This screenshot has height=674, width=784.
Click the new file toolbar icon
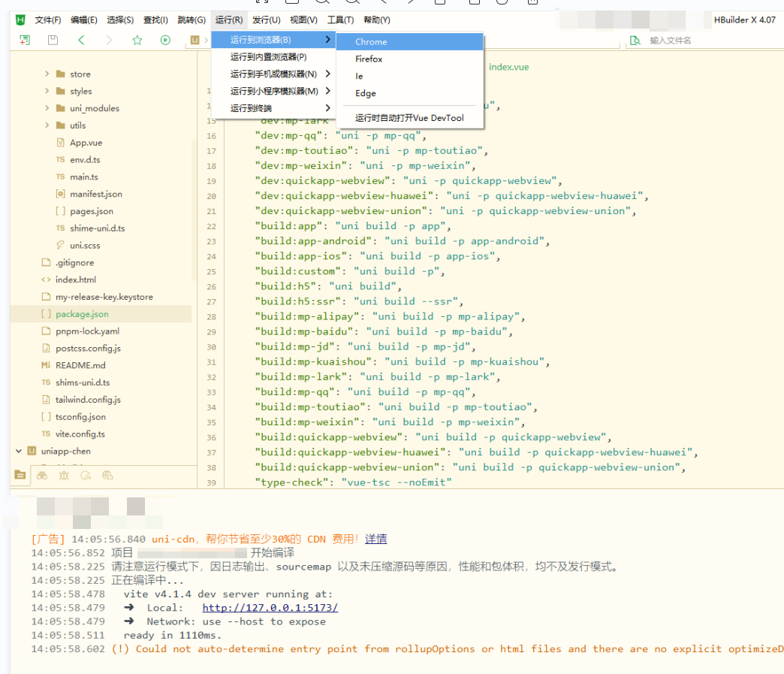[25, 40]
